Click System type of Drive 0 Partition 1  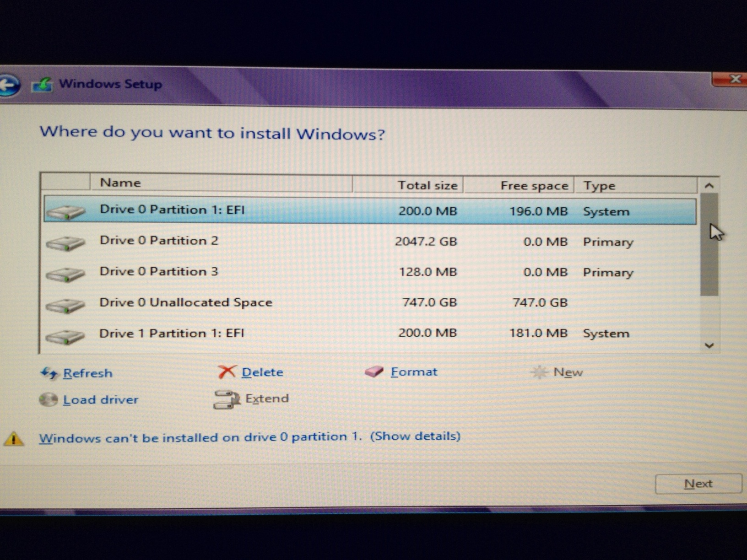[x=606, y=212]
